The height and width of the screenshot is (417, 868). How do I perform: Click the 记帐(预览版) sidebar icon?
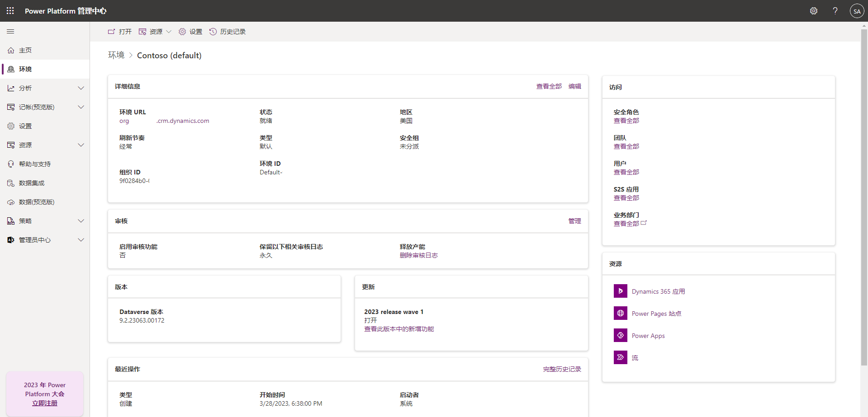(11, 108)
